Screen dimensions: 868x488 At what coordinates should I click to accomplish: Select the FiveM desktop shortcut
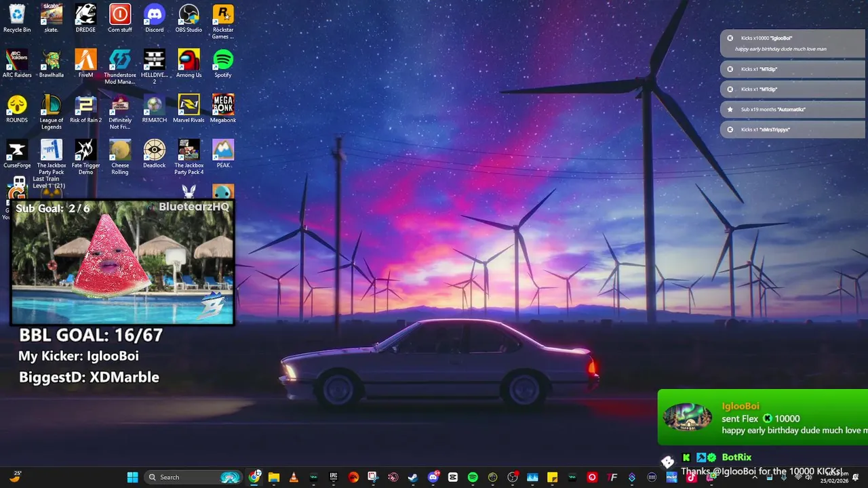[x=85, y=64]
